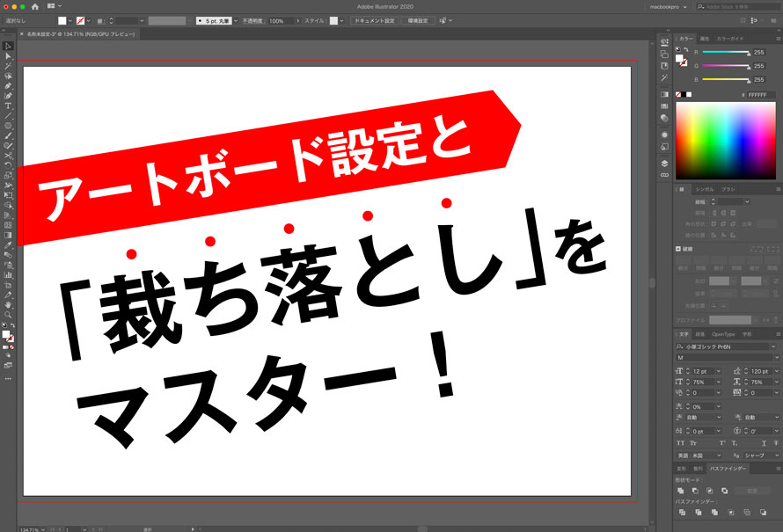Screen dimensions: 783x532
Task: Click the Home icon in top bar
Action: (35, 6)
